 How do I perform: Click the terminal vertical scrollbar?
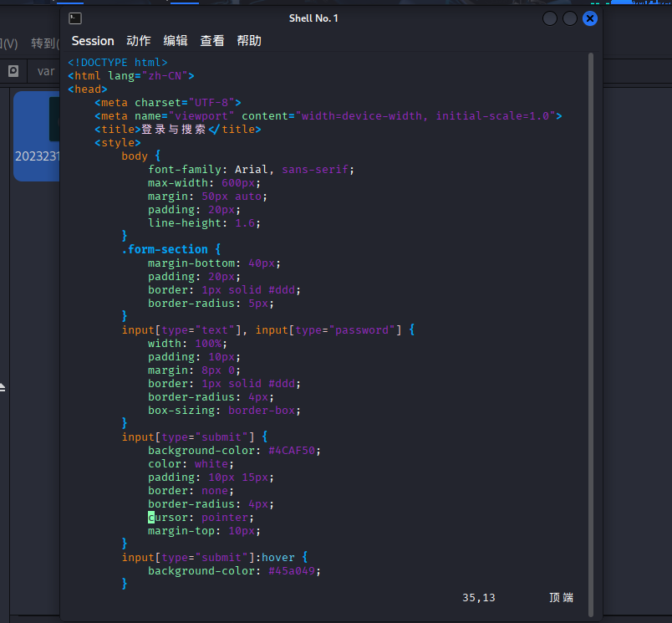(591, 334)
